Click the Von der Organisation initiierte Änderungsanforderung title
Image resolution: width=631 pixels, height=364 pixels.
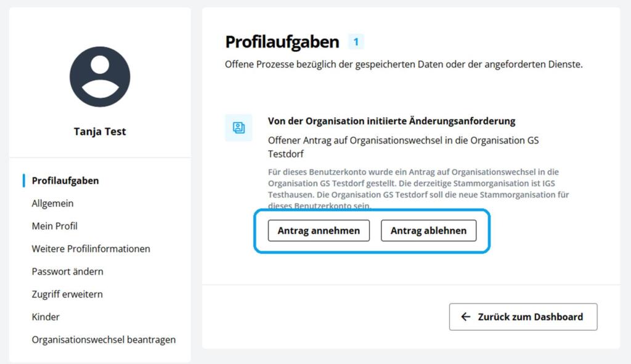coord(391,121)
